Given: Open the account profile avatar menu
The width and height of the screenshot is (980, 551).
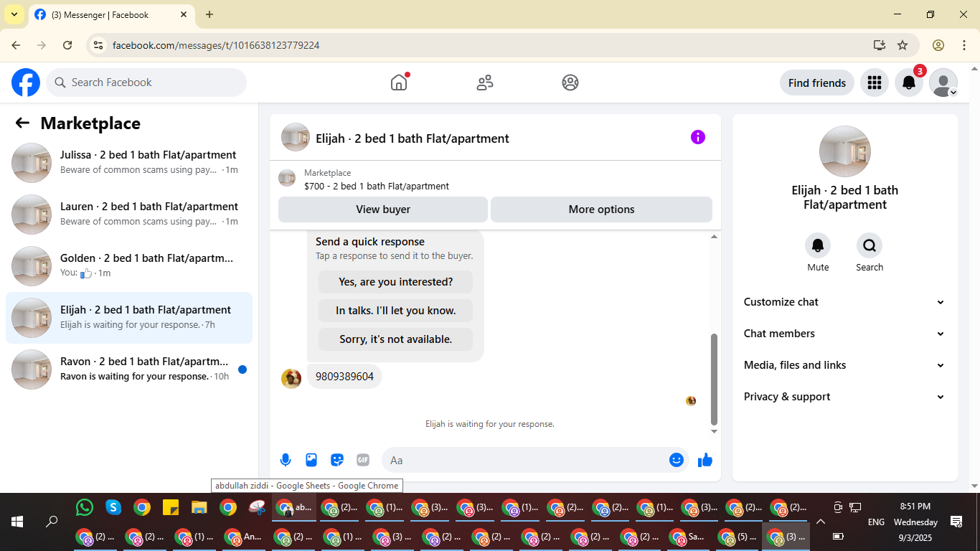Looking at the screenshot, I should pos(943,83).
